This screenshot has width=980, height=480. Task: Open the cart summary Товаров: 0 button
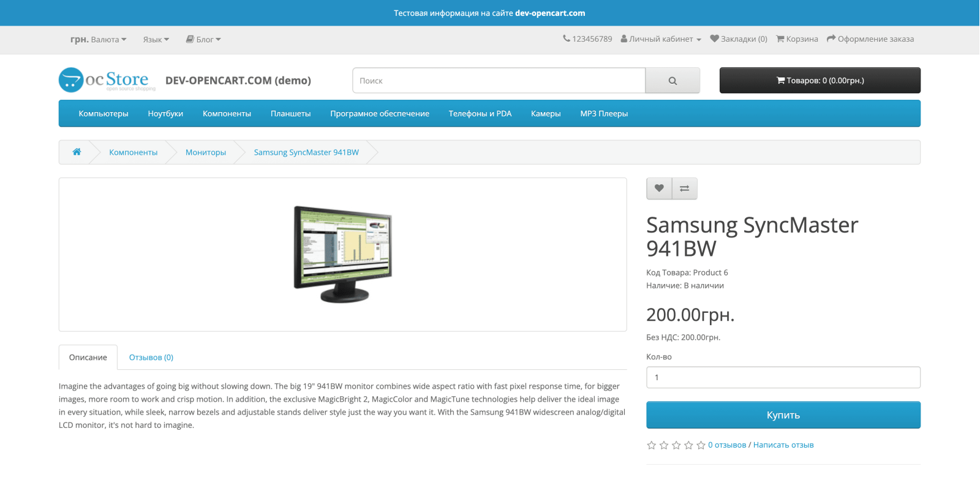pyautogui.click(x=820, y=81)
